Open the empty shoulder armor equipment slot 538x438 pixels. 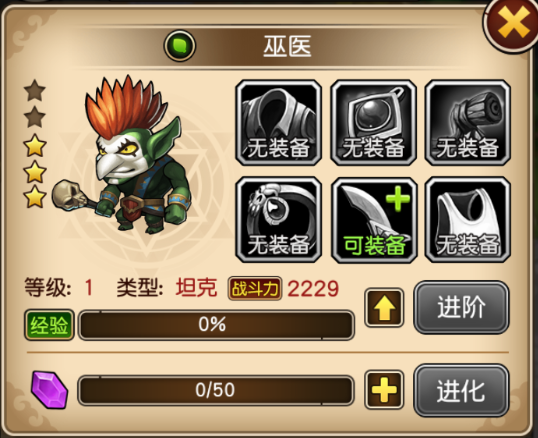[278, 123]
